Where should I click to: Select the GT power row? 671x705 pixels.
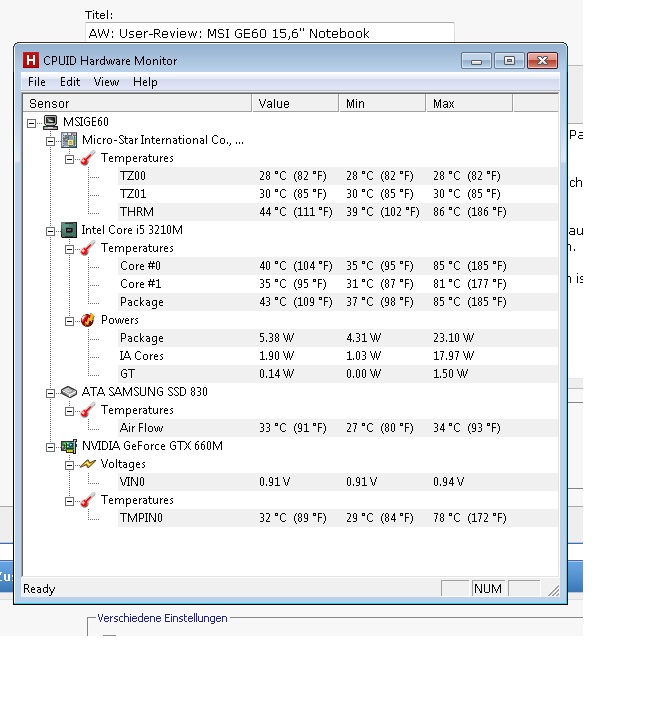point(338,374)
